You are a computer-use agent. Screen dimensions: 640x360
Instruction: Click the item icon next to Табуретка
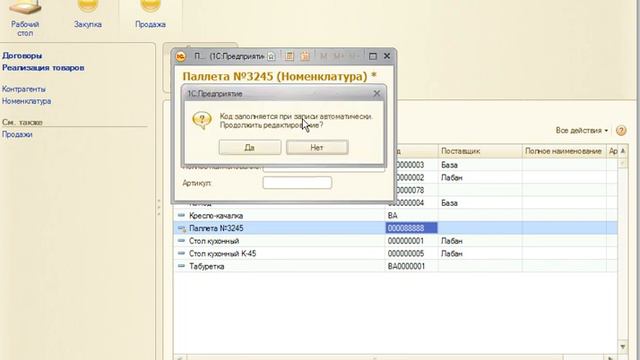point(181,266)
